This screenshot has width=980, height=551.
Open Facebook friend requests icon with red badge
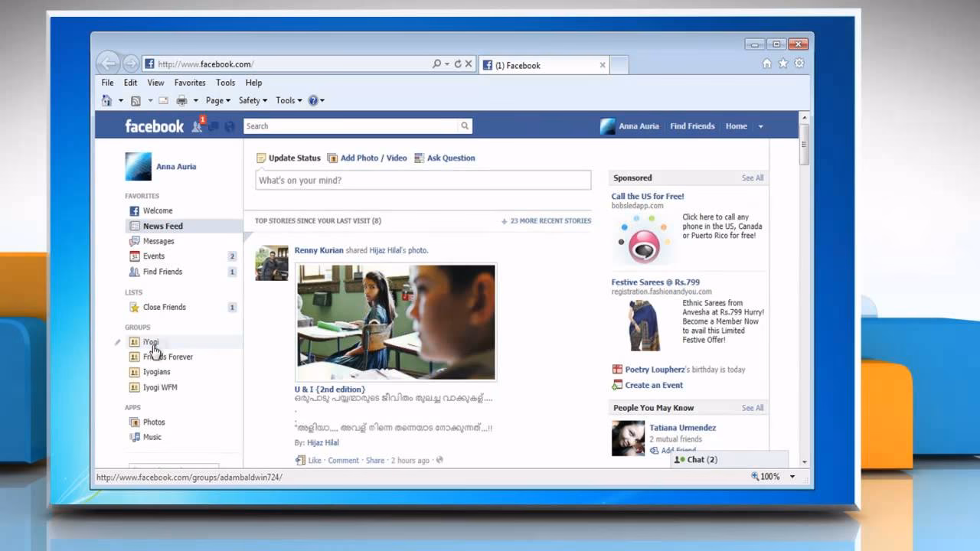[198, 126]
